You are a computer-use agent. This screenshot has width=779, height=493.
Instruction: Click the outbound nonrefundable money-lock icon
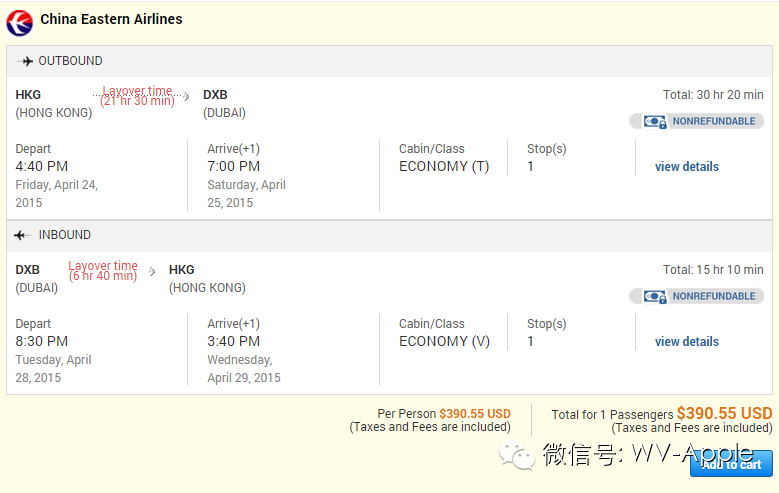655,122
